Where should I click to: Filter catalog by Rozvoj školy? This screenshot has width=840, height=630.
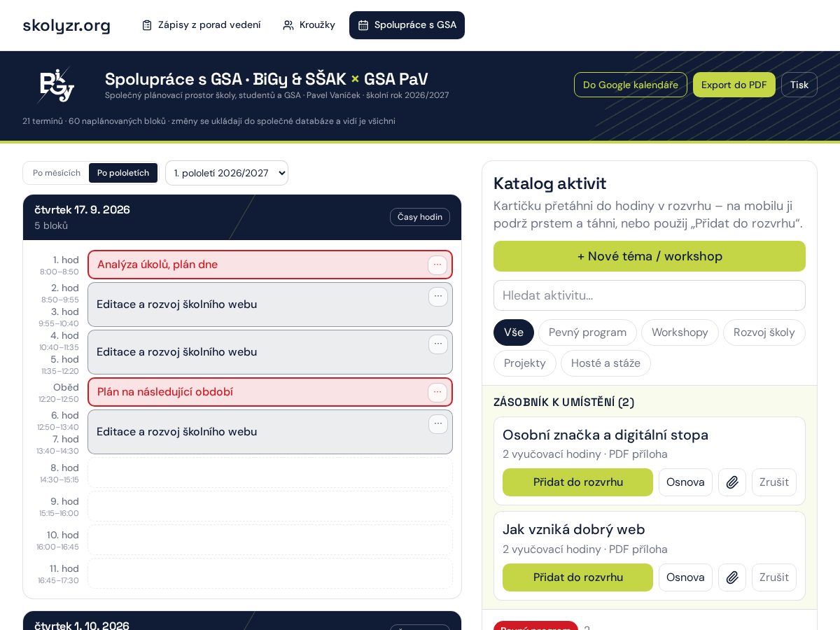tap(764, 332)
